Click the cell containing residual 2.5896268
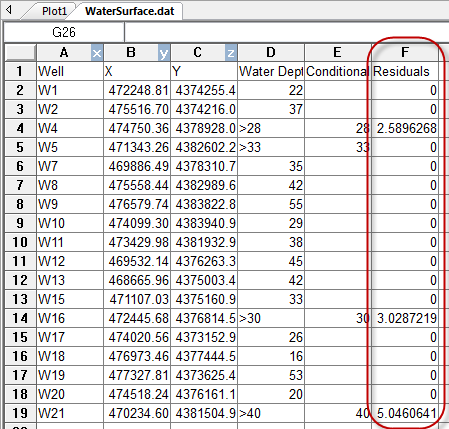The height and width of the screenshot is (429, 449). click(405, 128)
